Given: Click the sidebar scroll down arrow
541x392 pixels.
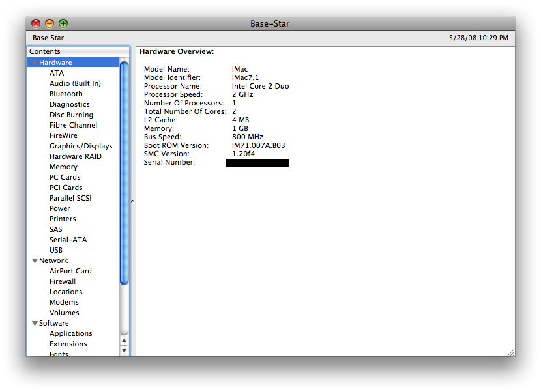Looking at the screenshot, I should coord(124,351).
